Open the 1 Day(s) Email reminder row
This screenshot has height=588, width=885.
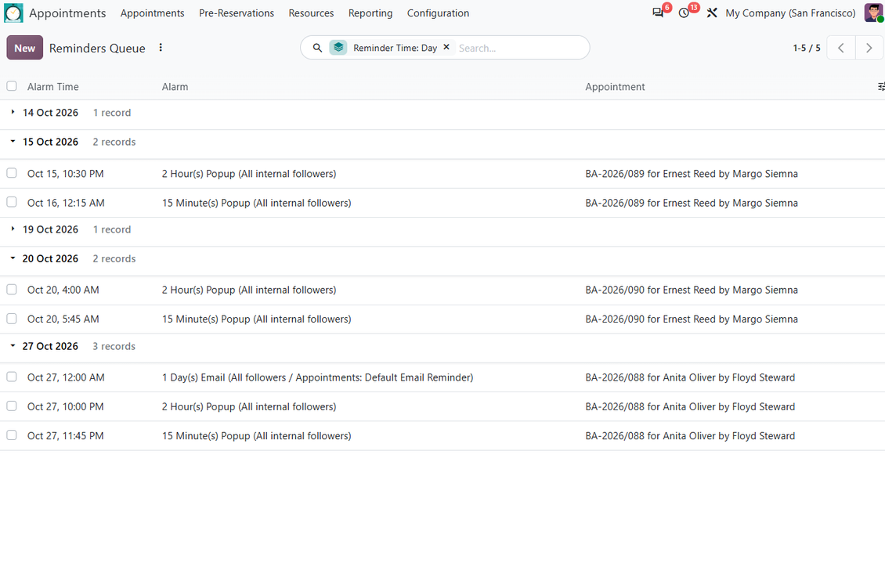click(x=442, y=377)
